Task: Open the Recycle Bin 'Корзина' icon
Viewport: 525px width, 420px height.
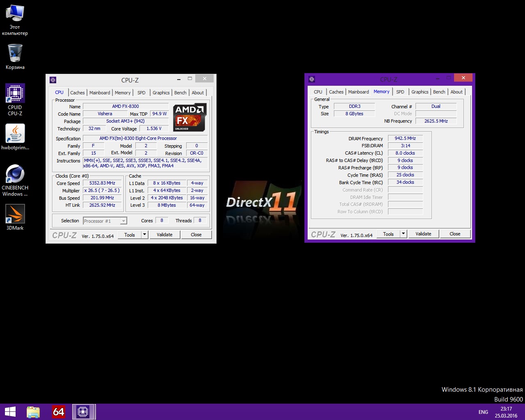Action: 15,56
